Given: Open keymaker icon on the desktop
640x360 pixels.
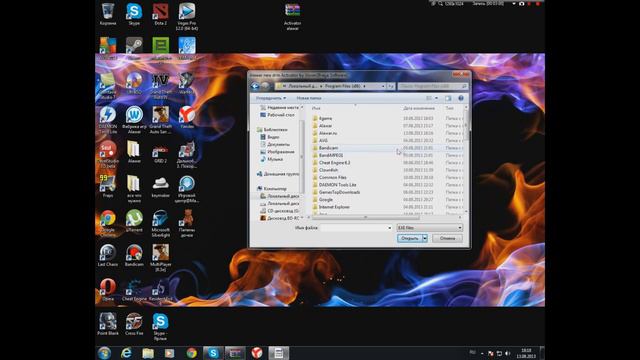Looking at the screenshot, I should pyautogui.click(x=160, y=187).
